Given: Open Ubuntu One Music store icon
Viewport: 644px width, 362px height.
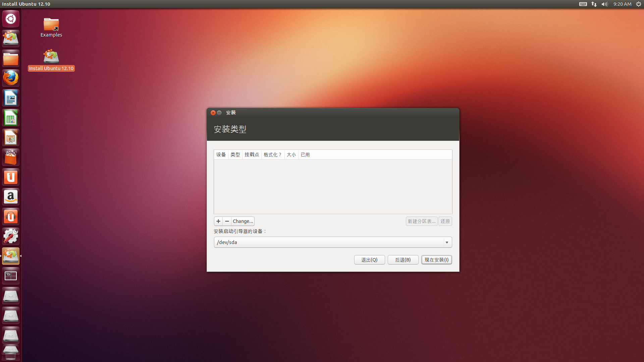Looking at the screenshot, I should tap(11, 217).
